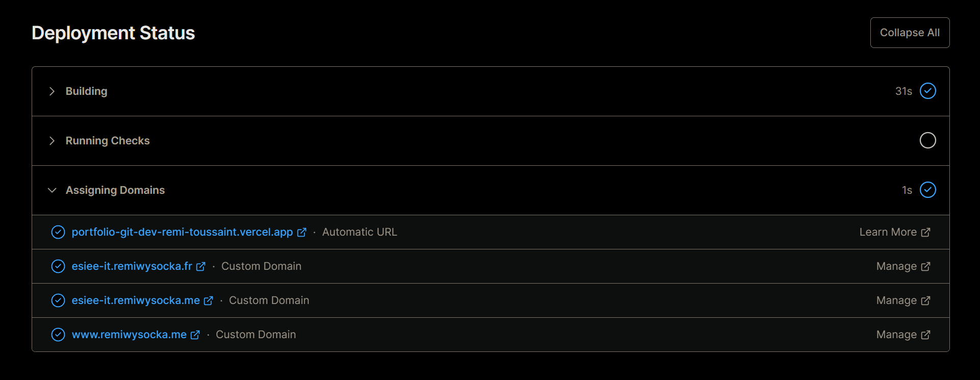Image resolution: width=980 pixels, height=380 pixels.
Task: Click checkmark icon before www.remiwysocka.me domain
Action: pos(58,335)
